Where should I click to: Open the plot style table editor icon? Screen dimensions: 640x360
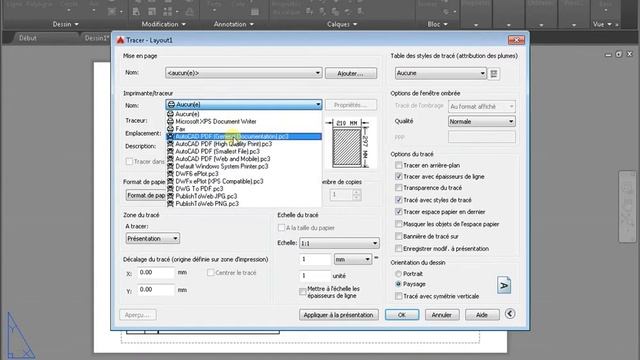[494, 74]
